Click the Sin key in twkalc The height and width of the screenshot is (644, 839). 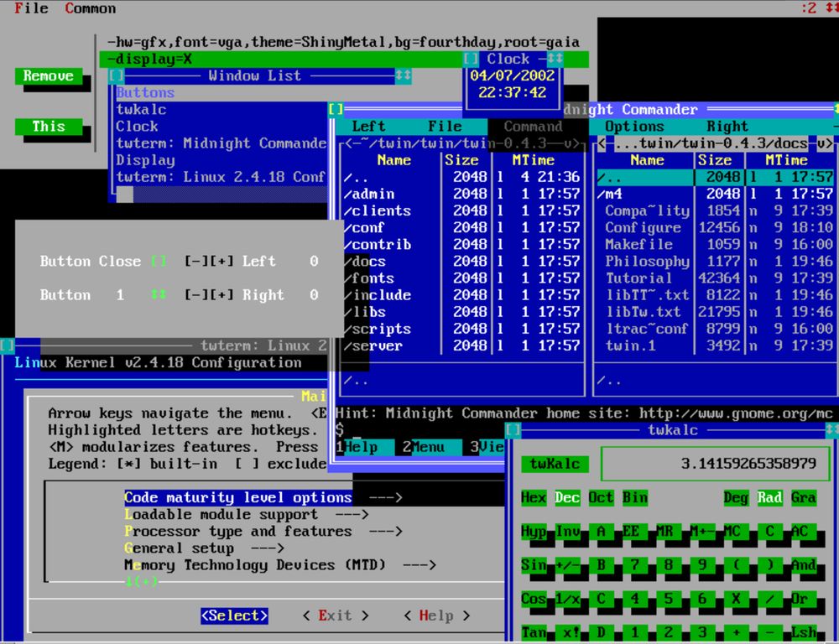click(x=534, y=565)
